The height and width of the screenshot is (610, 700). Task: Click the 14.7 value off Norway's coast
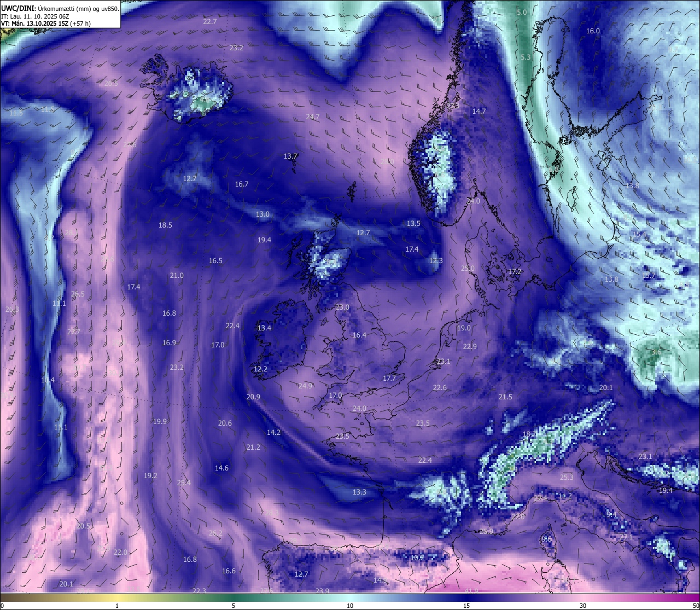coord(479,111)
